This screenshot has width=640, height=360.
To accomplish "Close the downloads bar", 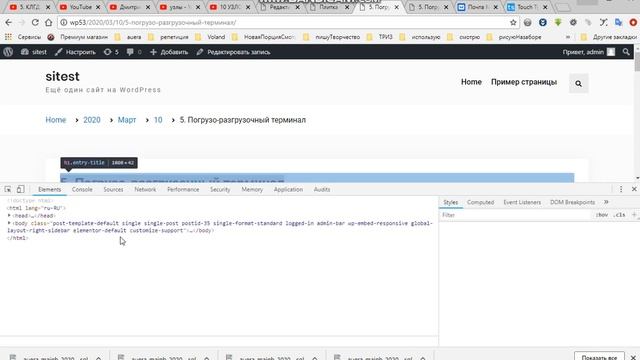I will [633, 357].
